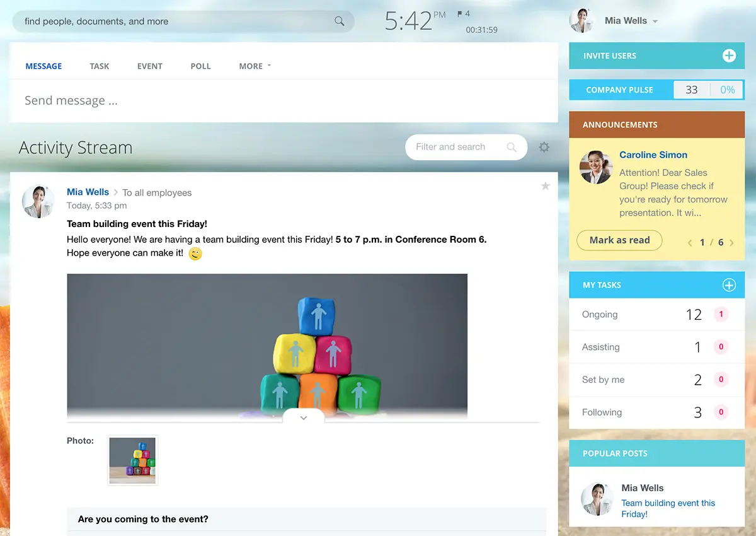Click search icon in Filter and search box
This screenshot has height=536, width=756.
coord(512,147)
